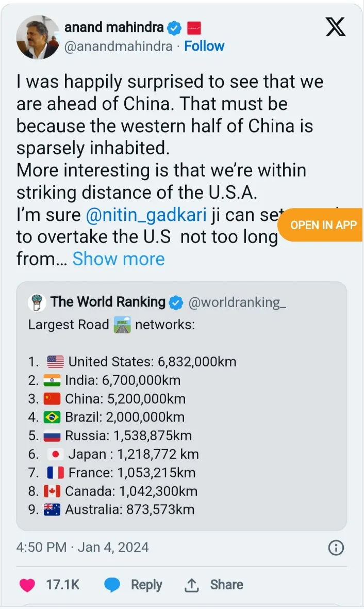The image size is (364, 609).
Task: Click the share upload icon
Action: tap(191, 585)
